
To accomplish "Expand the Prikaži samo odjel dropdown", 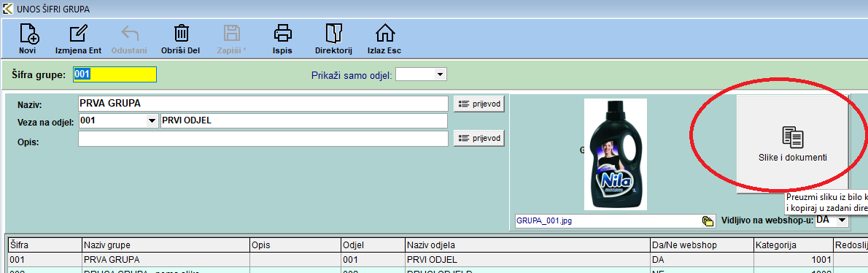I will 440,74.
